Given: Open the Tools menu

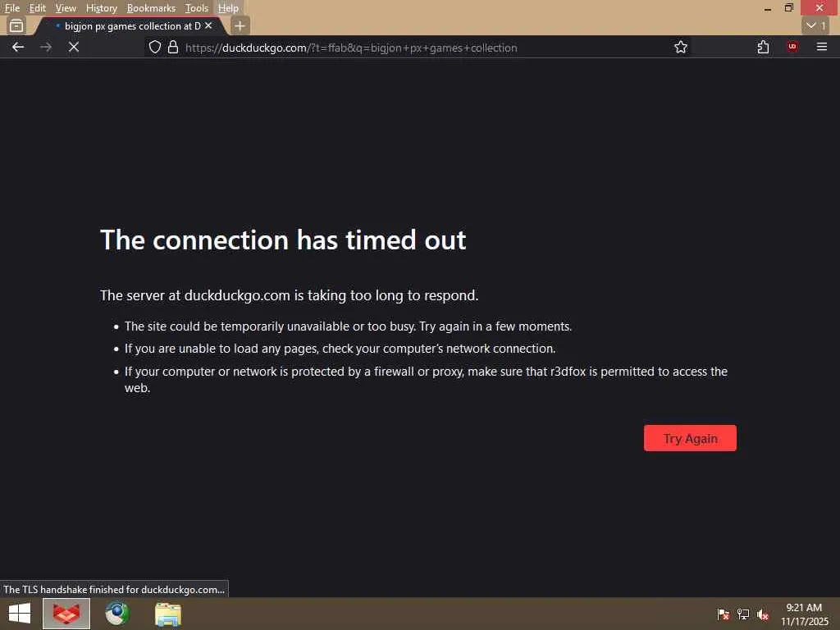Looking at the screenshot, I should [x=196, y=8].
